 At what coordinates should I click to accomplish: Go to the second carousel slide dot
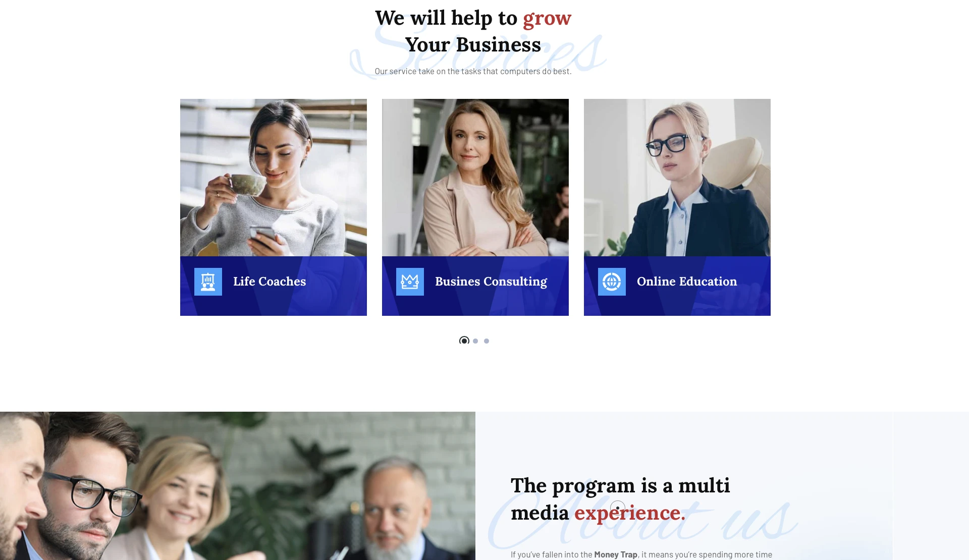475,341
